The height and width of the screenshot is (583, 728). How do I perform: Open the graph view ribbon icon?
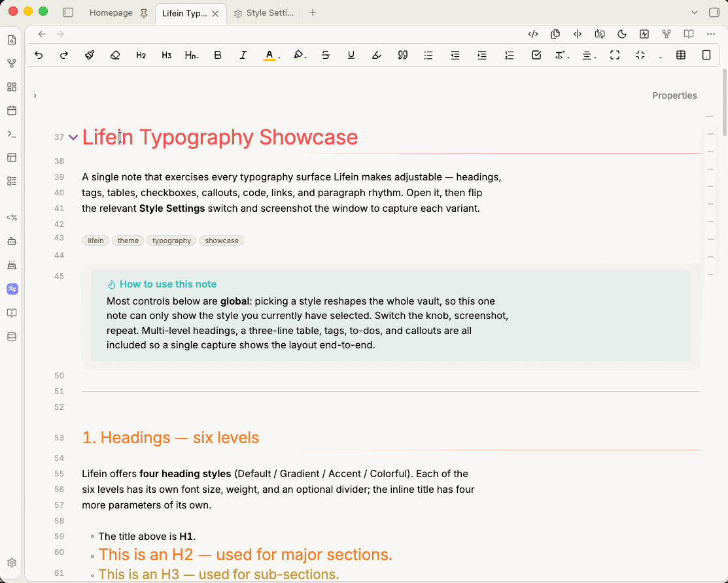coord(12,63)
